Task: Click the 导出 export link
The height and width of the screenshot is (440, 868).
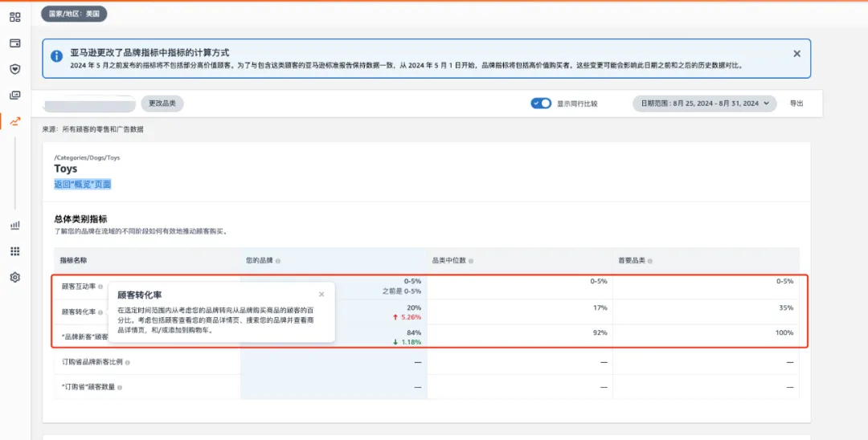Action: (x=796, y=104)
